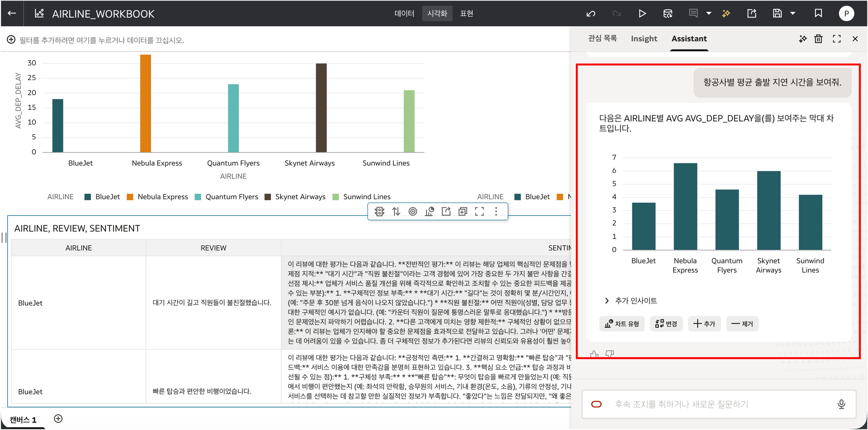Open the 관심 목록 panel tab
Image resolution: width=868 pixels, height=430 pixels.
(602, 39)
